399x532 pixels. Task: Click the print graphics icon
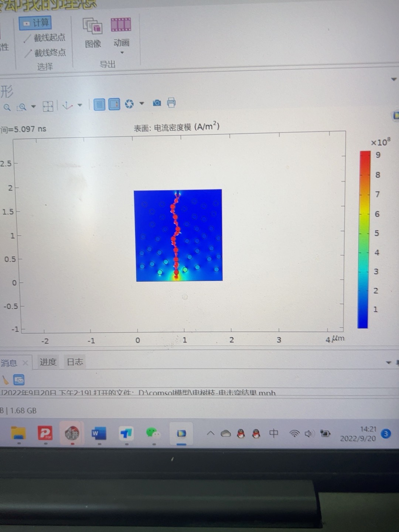[x=171, y=102]
